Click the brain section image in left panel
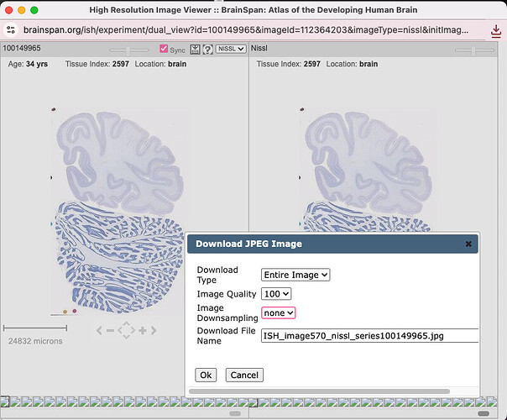The width and height of the screenshot is (507, 420). (x=119, y=212)
